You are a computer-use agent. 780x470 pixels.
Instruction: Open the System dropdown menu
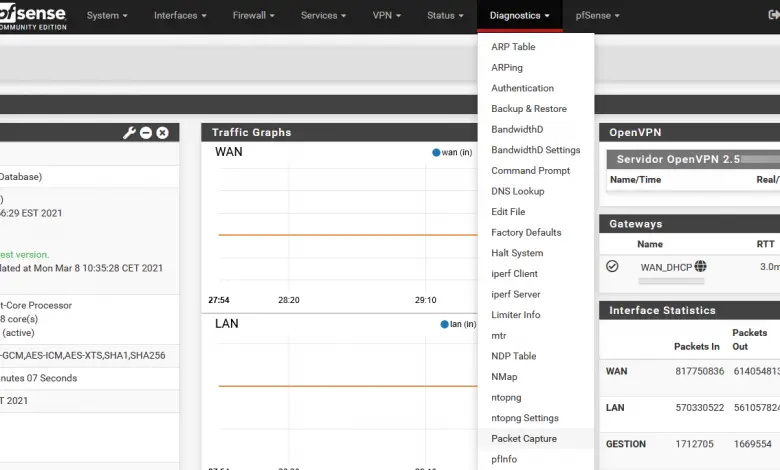pyautogui.click(x=107, y=15)
